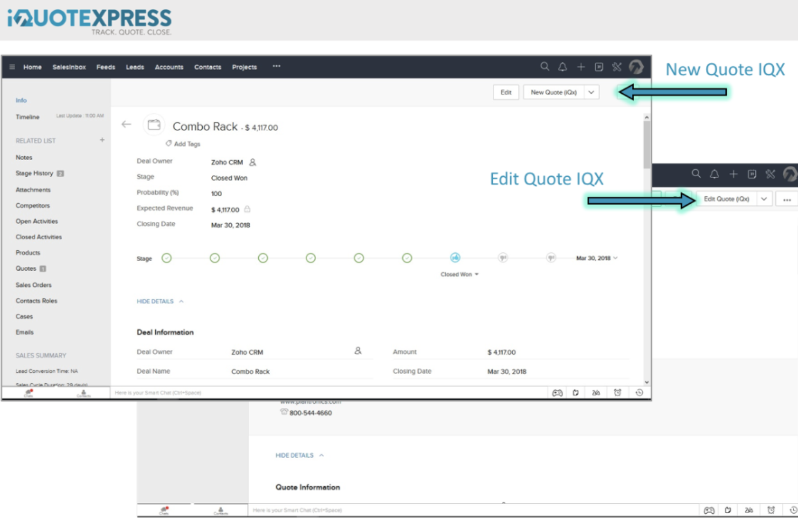Image resolution: width=798 pixels, height=532 pixels.
Task: Click the recent items clock icon in chat bar
Action: [638, 392]
